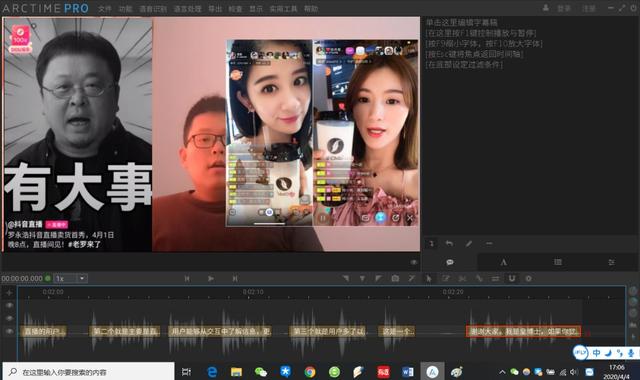The height and width of the screenshot is (380, 640).
Task: Jump to previous subtitle with skip-back button
Action: (x=187, y=278)
